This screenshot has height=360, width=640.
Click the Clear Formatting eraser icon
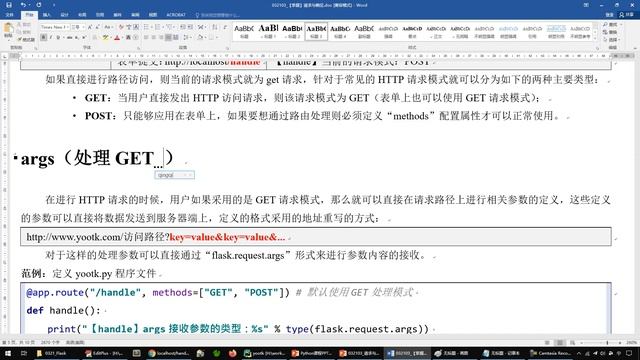click(121, 27)
